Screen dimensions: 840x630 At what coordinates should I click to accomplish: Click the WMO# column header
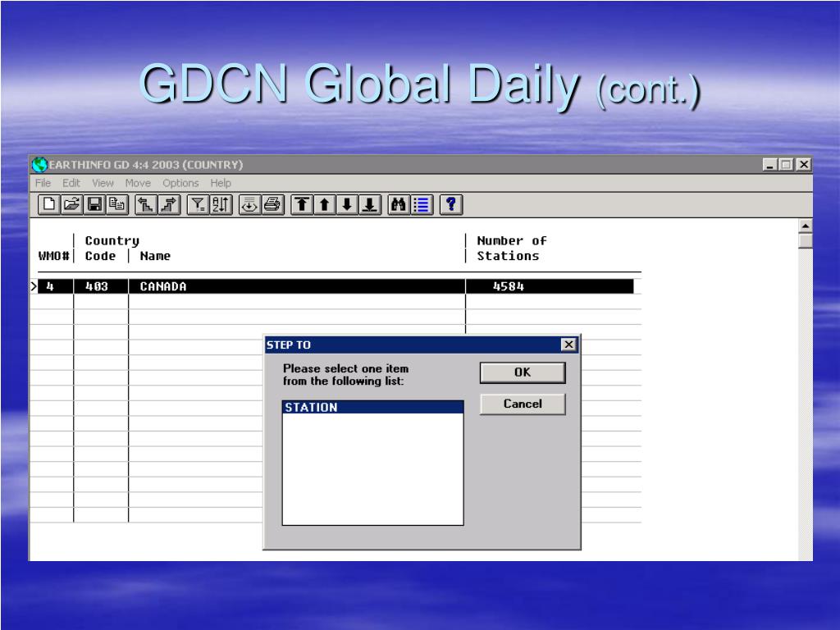(53, 256)
